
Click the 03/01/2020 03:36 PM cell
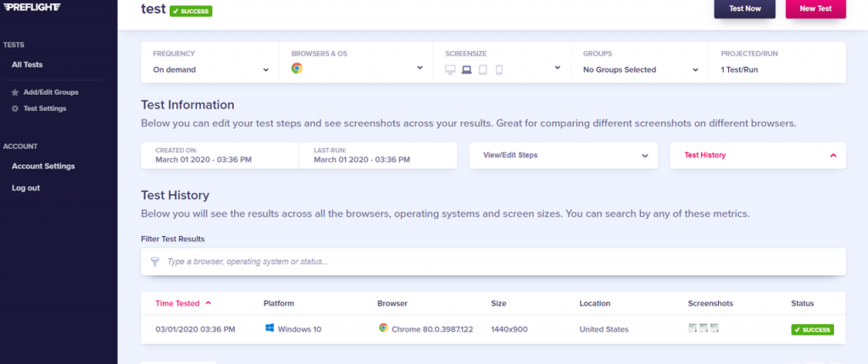196,329
